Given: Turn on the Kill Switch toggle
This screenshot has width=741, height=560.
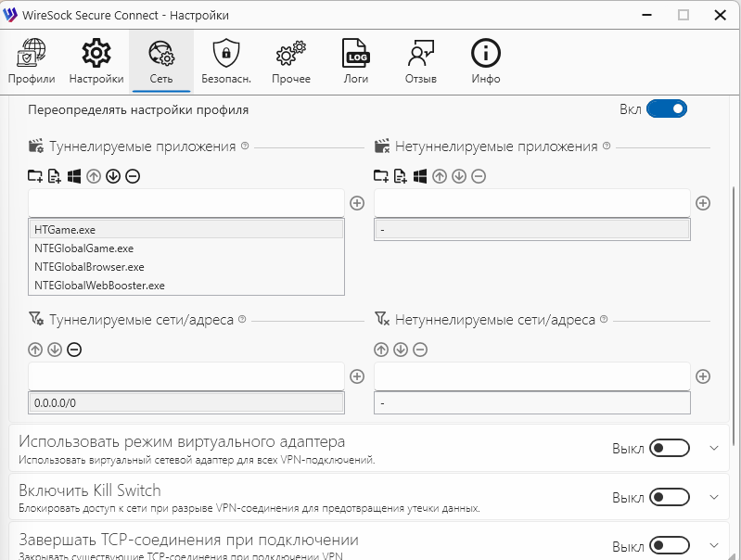Looking at the screenshot, I should (670, 497).
